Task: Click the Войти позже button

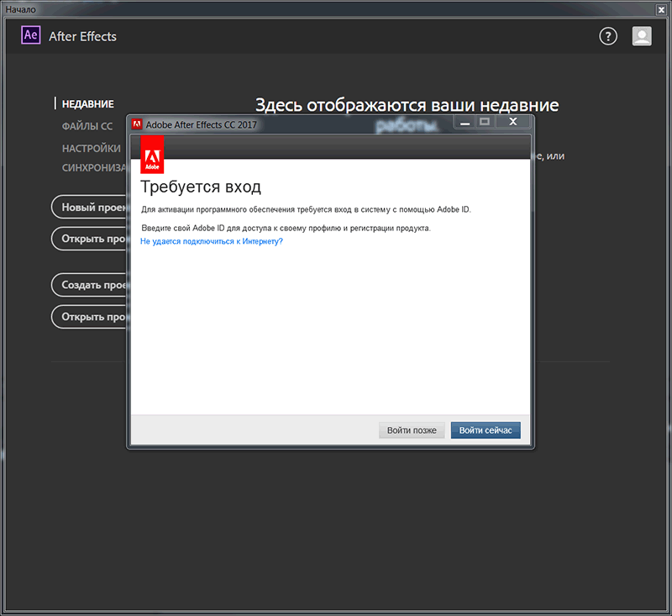Action: point(412,430)
